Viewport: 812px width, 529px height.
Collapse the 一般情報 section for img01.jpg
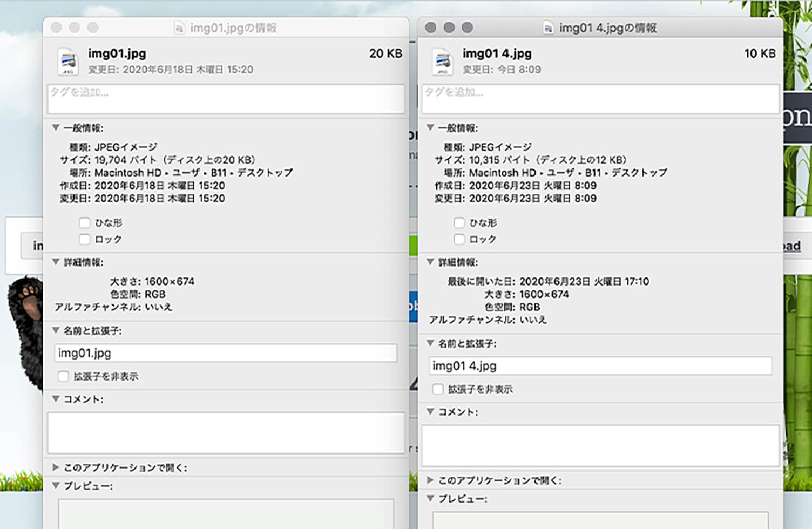tap(55, 127)
